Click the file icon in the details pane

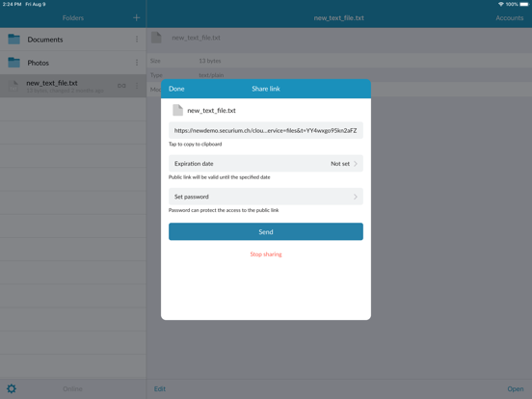[x=156, y=38]
